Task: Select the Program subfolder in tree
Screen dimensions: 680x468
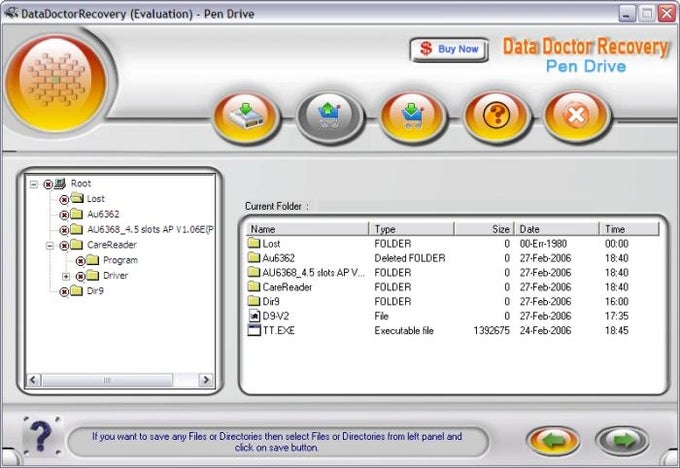Action: point(120,260)
